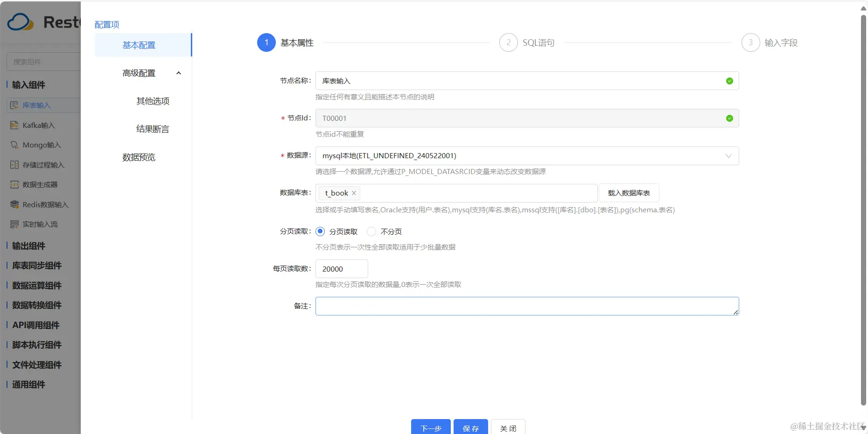Remove the t_book table tag
The height and width of the screenshot is (434, 868).
coord(354,193)
